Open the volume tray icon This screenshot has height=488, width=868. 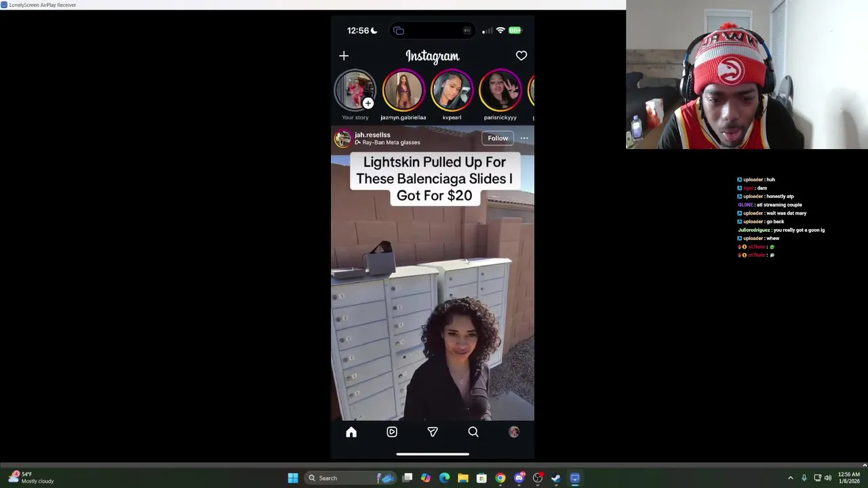pyautogui.click(x=828, y=478)
